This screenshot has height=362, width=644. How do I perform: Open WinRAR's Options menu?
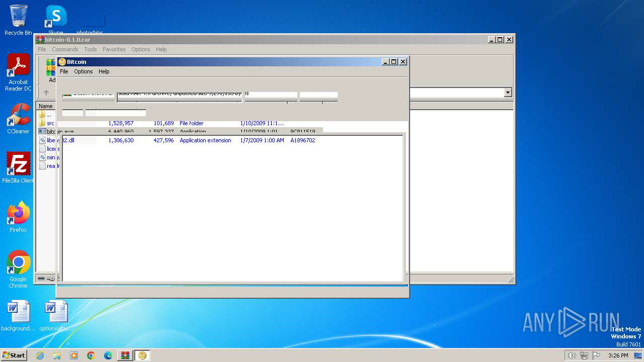[x=141, y=49]
